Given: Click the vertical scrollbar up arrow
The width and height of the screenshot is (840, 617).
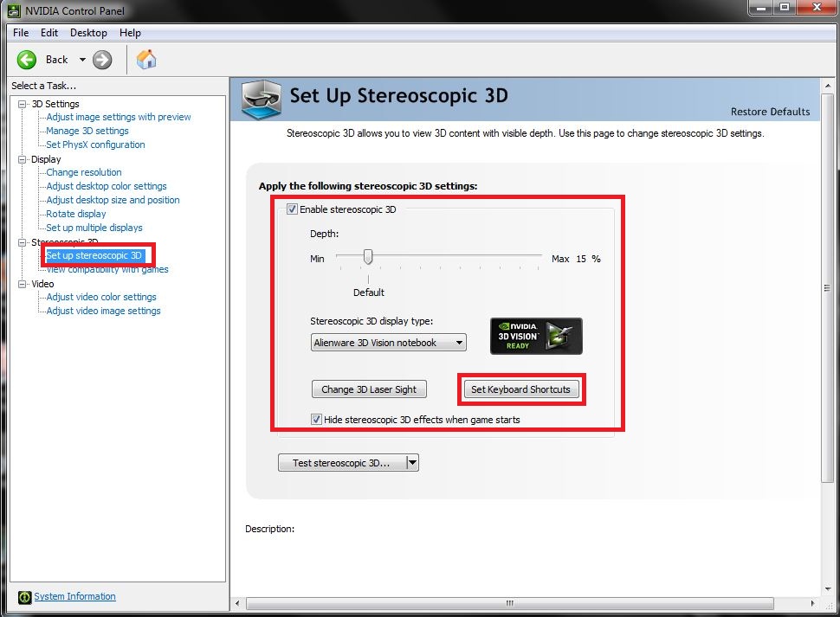Looking at the screenshot, I should pos(828,86).
